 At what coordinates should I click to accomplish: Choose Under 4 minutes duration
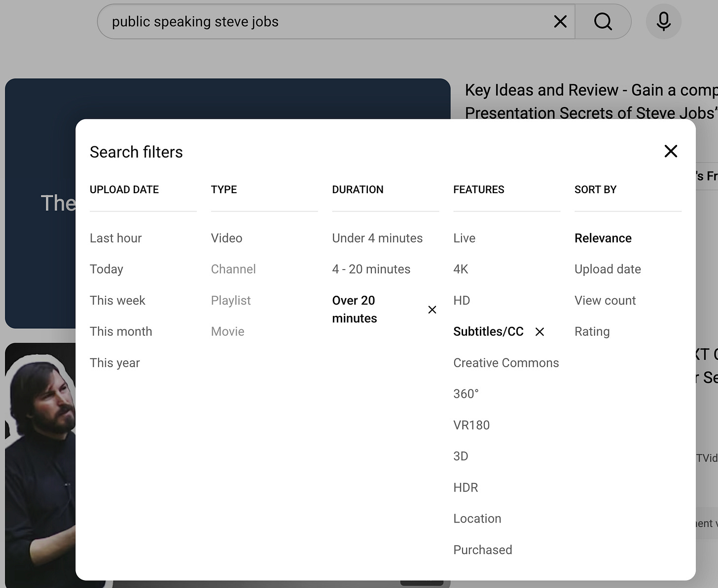[377, 238]
